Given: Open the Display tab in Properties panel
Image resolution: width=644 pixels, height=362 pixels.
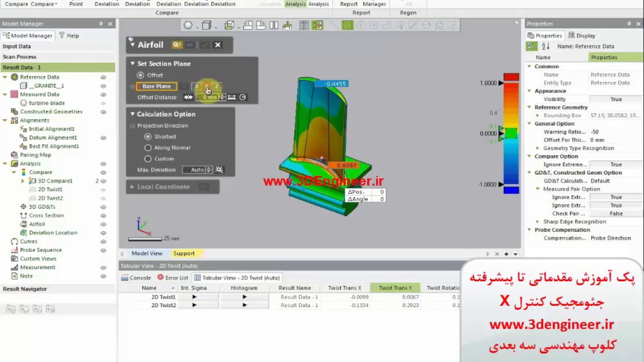Looking at the screenshot, I should click(x=582, y=36).
